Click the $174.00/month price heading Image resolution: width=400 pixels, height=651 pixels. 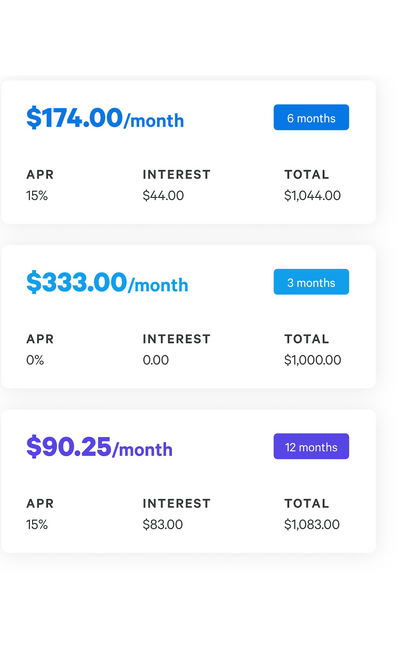click(x=105, y=118)
